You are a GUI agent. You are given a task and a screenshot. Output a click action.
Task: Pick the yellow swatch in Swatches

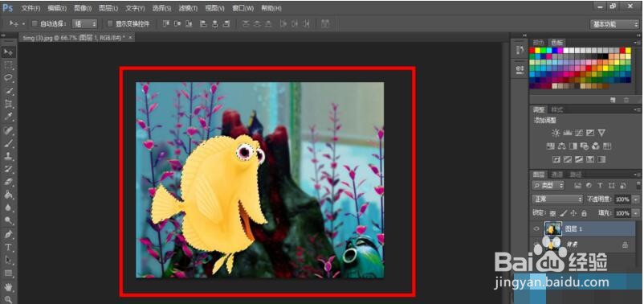[x=538, y=51]
